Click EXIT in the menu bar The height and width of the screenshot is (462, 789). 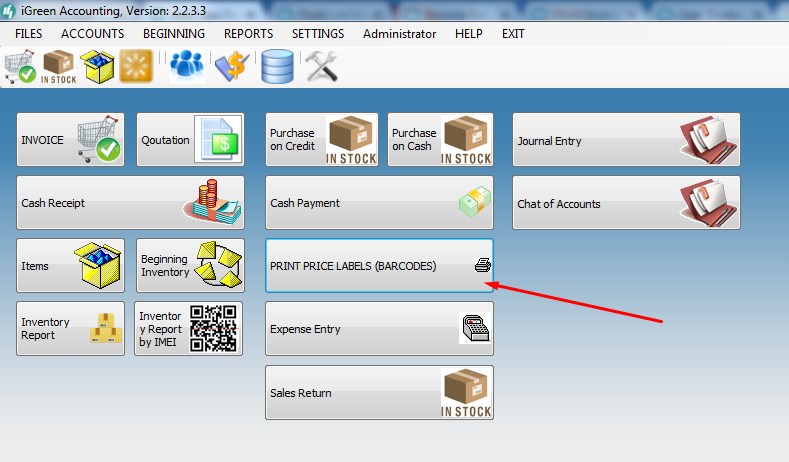pyautogui.click(x=513, y=34)
